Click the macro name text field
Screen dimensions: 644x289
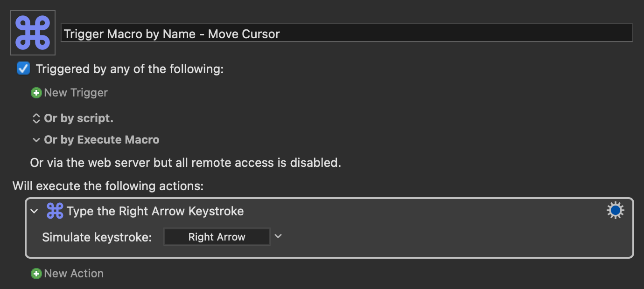tap(346, 34)
